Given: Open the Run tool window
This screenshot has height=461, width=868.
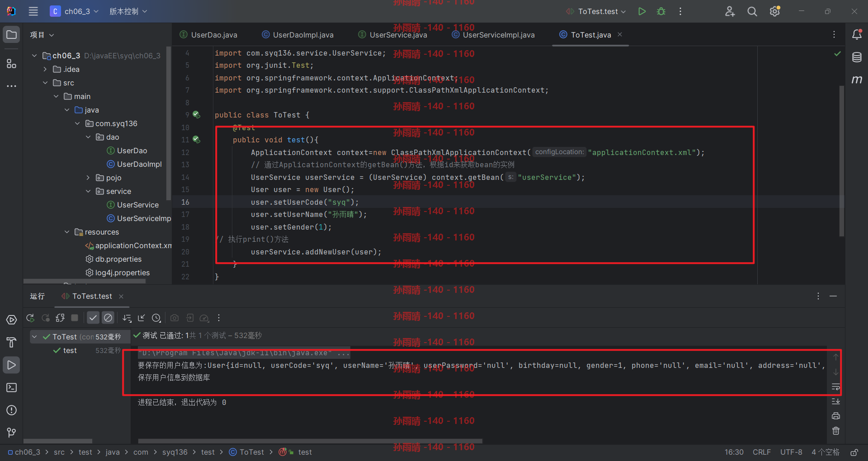Looking at the screenshot, I should click(x=11, y=365).
